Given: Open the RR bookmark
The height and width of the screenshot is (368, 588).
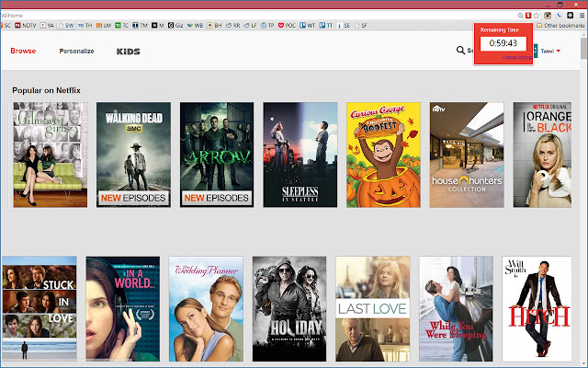Looking at the screenshot, I should pos(233,26).
